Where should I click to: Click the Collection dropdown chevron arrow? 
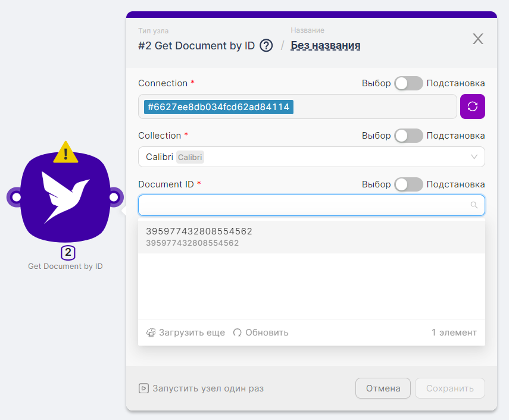(x=474, y=157)
